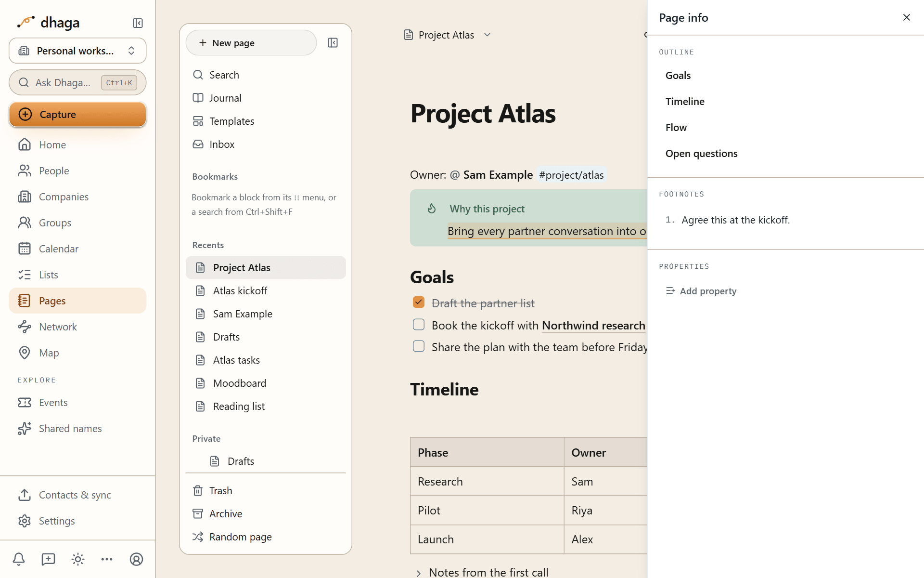This screenshot has height=578, width=924.
Task: Go to Home in sidebar
Action: point(77,145)
